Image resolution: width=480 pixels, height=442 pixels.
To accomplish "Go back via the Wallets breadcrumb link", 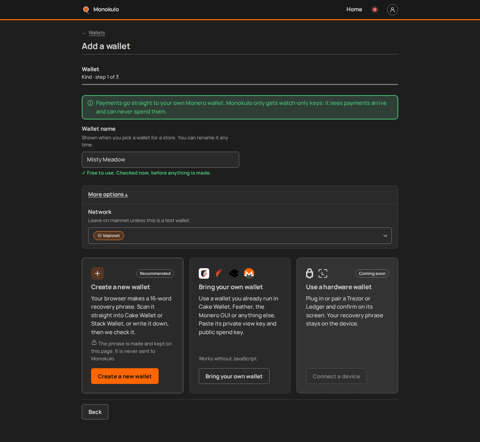I will pyautogui.click(x=97, y=33).
